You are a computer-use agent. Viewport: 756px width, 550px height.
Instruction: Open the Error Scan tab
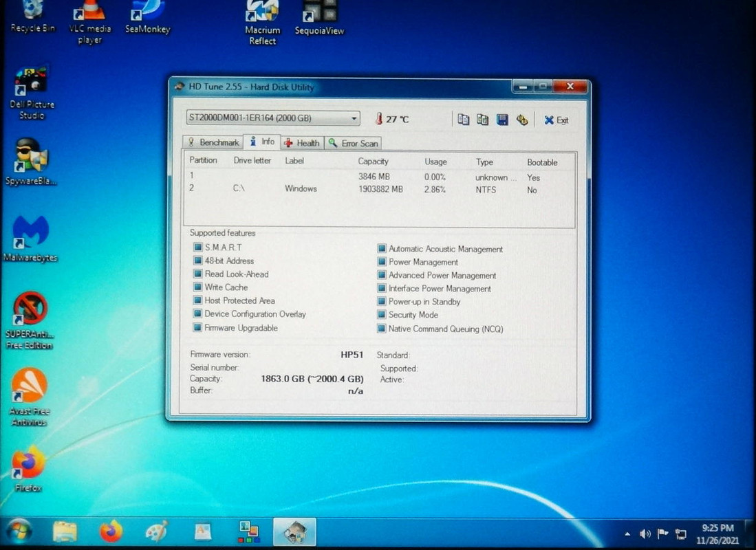coord(354,143)
